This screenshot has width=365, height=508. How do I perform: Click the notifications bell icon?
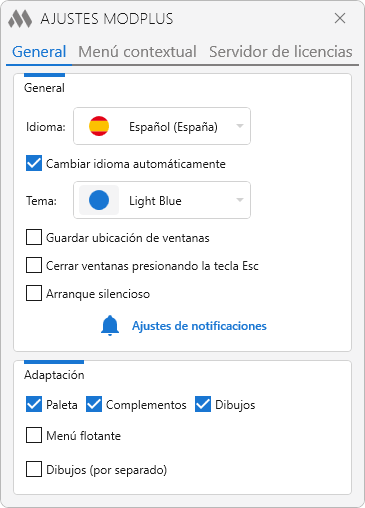pyautogui.click(x=110, y=325)
